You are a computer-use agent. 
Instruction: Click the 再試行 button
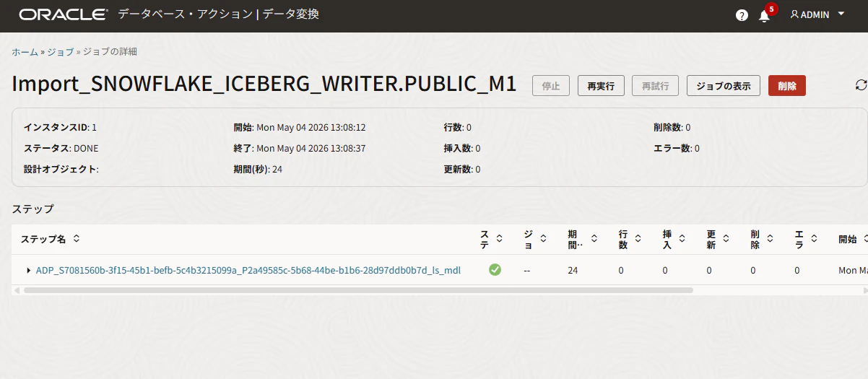coord(655,86)
